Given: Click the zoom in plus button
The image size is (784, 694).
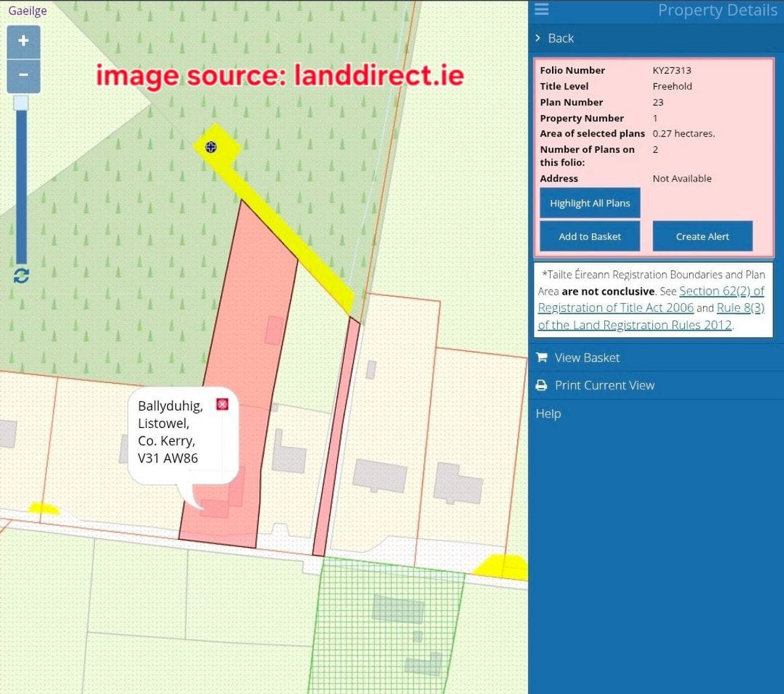Looking at the screenshot, I should tap(24, 41).
